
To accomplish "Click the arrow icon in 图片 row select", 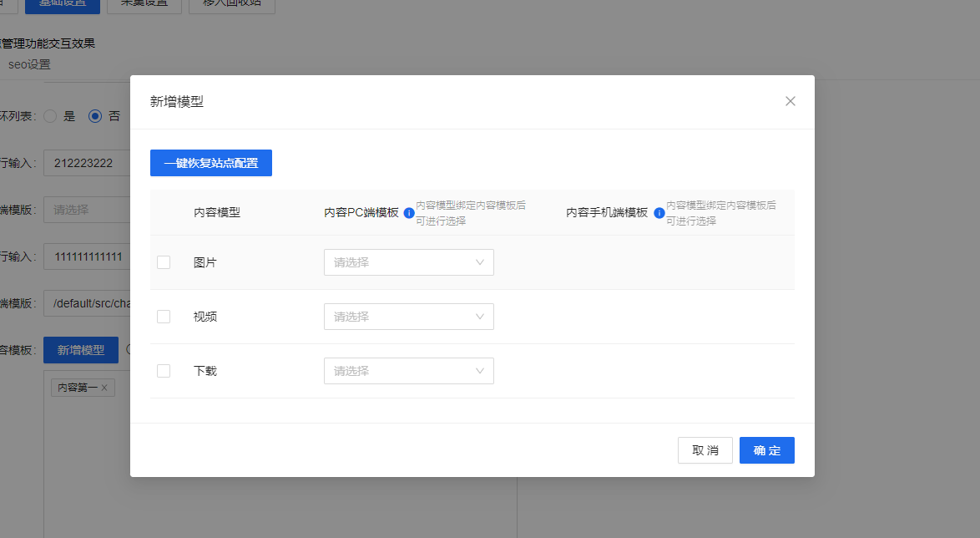I will 480,262.
